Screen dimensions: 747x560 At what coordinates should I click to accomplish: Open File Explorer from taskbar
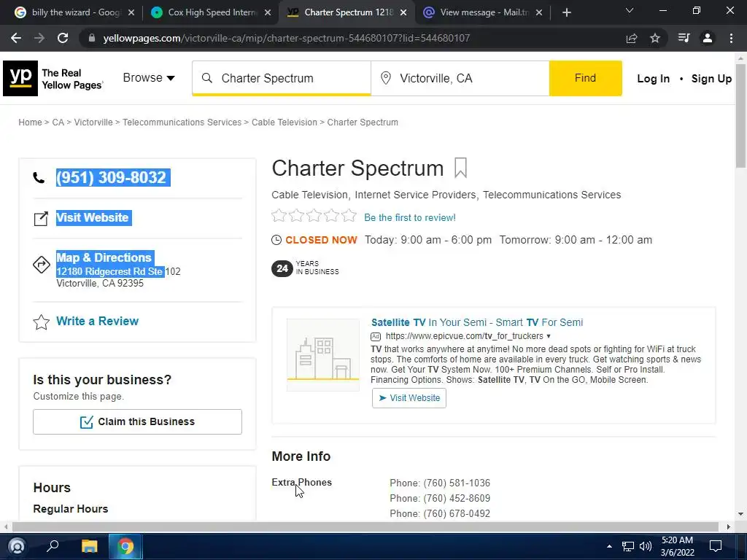point(89,545)
